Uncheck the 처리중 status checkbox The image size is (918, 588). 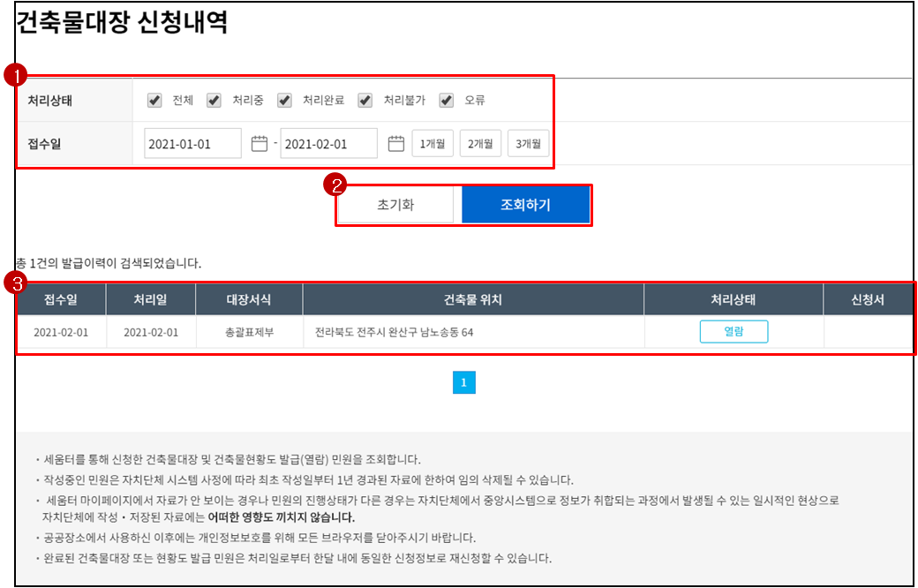213,100
